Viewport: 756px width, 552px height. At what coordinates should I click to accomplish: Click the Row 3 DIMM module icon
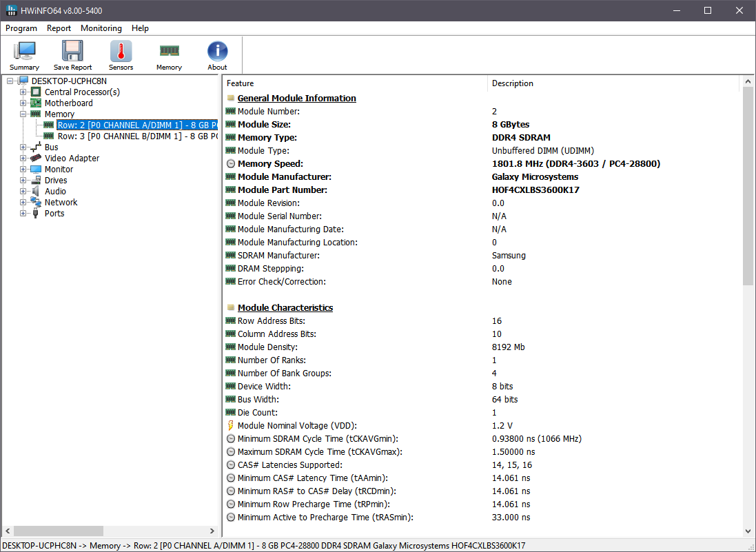pos(49,136)
